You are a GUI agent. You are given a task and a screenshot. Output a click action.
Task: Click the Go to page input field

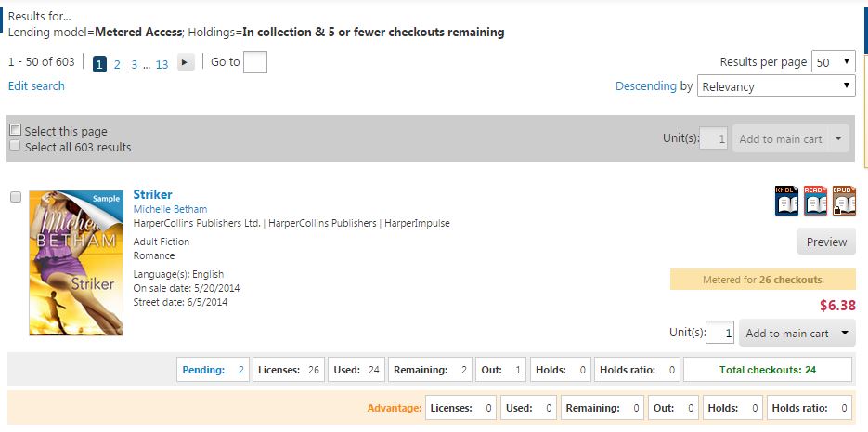point(255,62)
